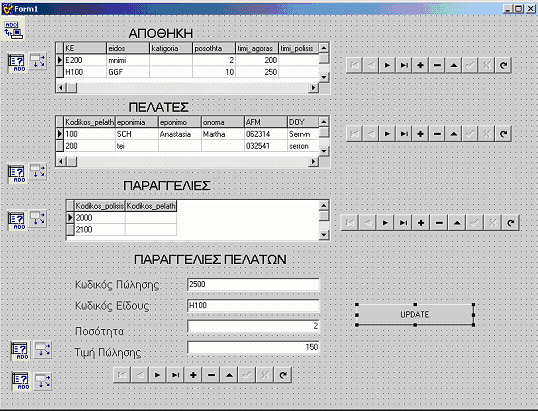Click the down arrow of the ΠΑΡΑΓΓΕΛΙΕΣ grid scrollbar

tap(324, 235)
